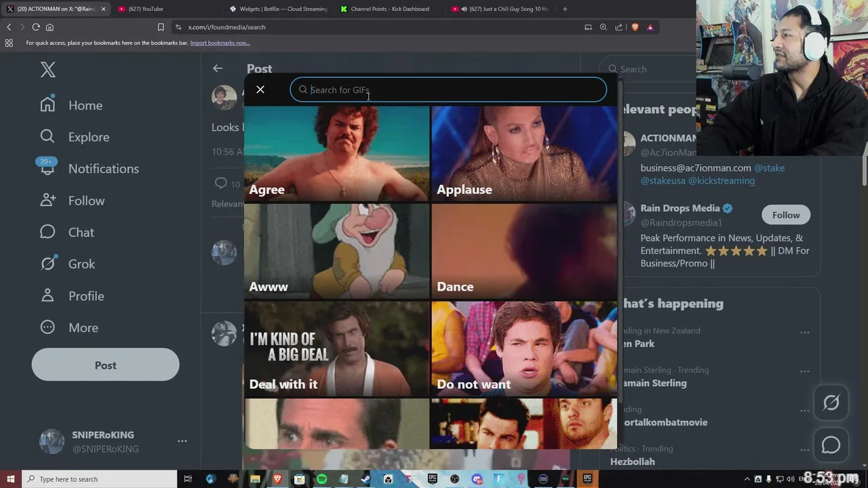Open Grok in X sidebar
This screenshot has height=488, width=868.
click(67, 264)
